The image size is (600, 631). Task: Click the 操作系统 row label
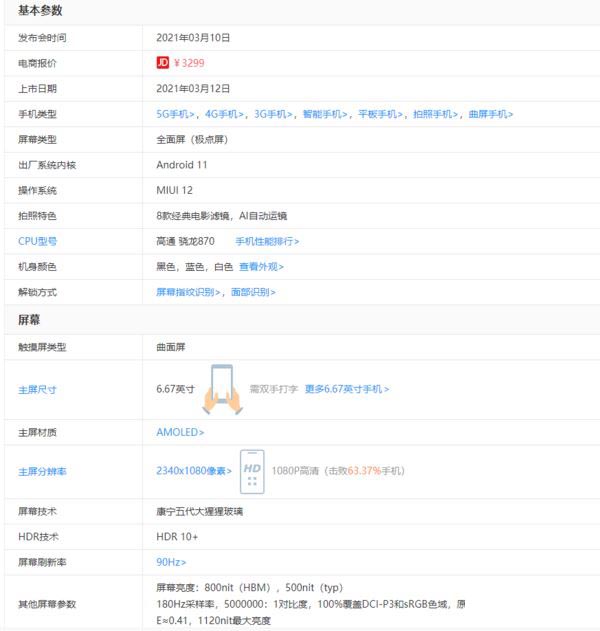37,190
